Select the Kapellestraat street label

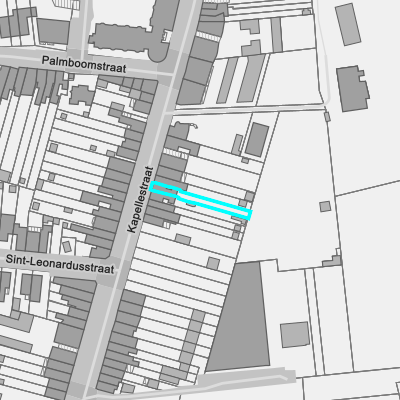click(x=140, y=200)
